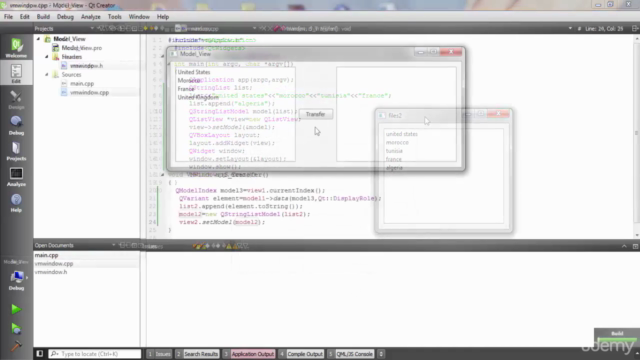
Task: Collapse the Sources tree node
Action: point(47,75)
